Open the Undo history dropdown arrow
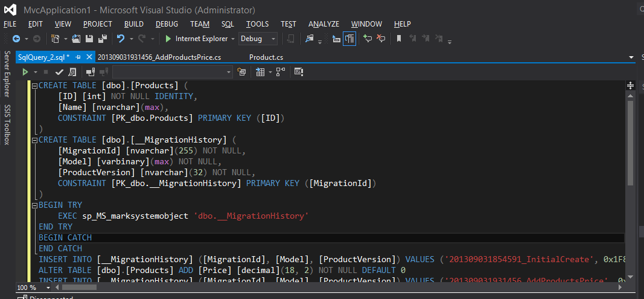 coord(132,39)
